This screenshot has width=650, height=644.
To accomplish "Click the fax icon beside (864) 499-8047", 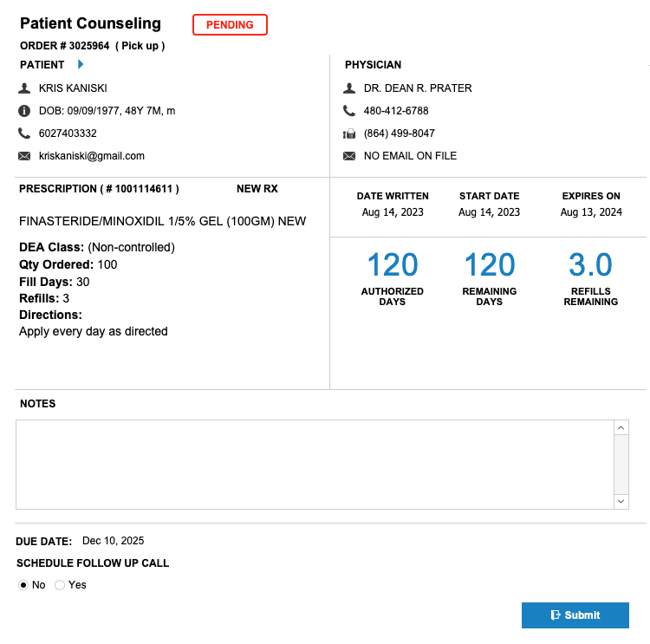I will click(x=349, y=133).
